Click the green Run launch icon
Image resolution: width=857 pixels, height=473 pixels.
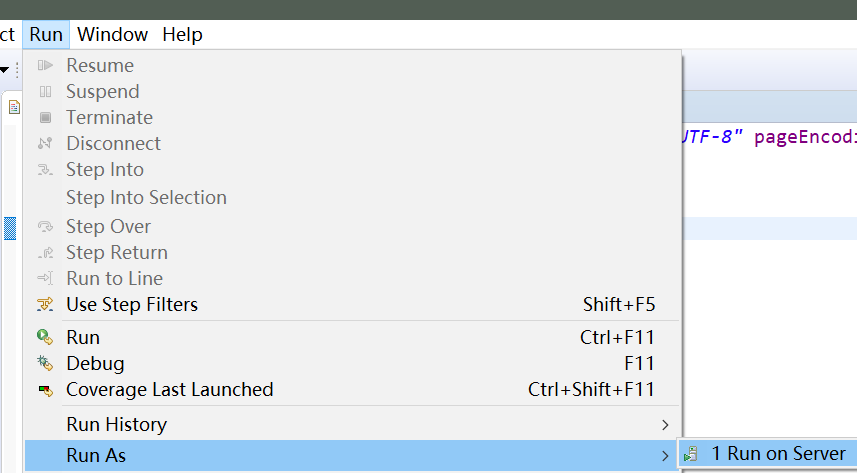click(45, 337)
